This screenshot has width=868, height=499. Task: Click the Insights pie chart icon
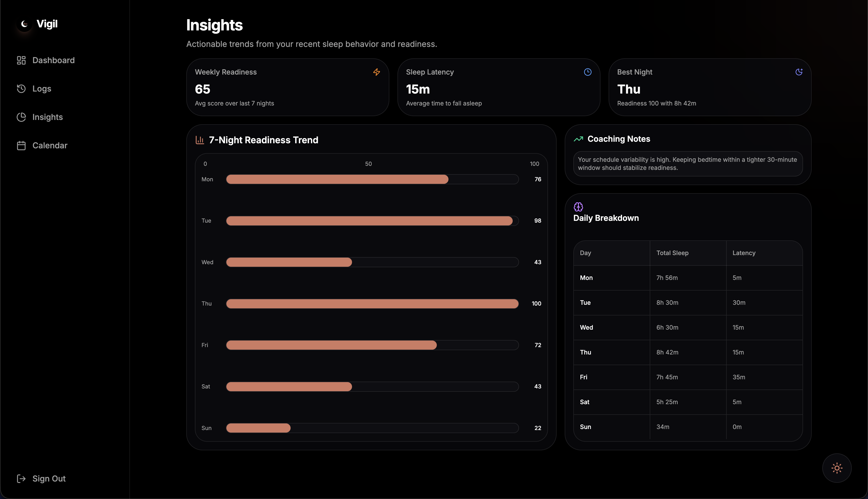click(21, 117)
